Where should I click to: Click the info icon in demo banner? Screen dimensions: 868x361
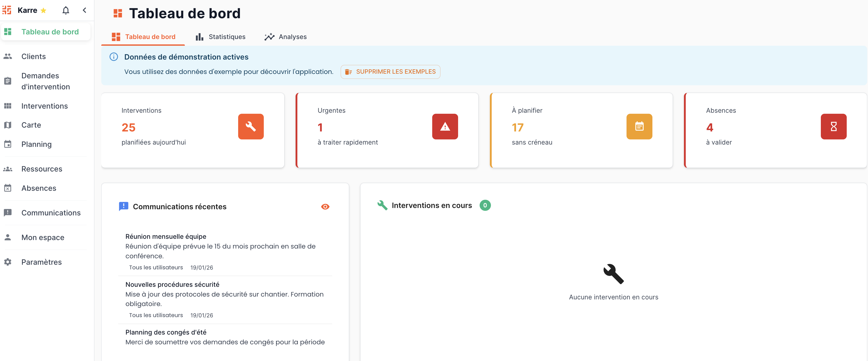114,57
